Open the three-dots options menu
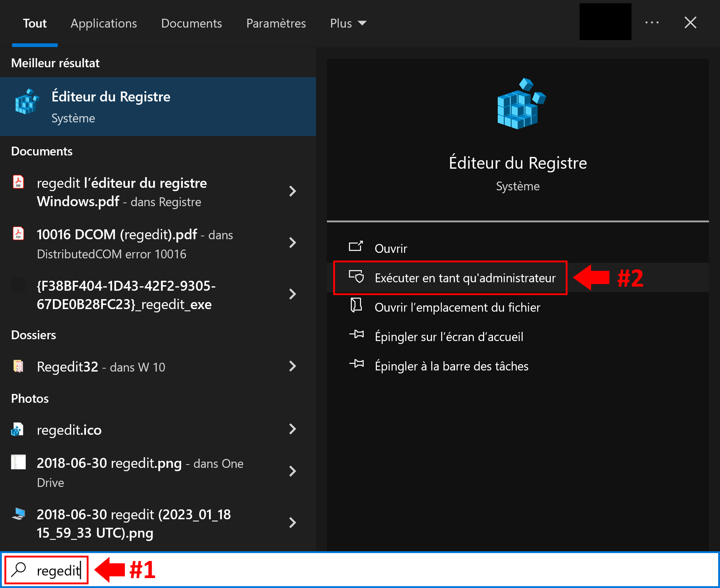This screenshot has width=720, height=588. click(652, 23)
